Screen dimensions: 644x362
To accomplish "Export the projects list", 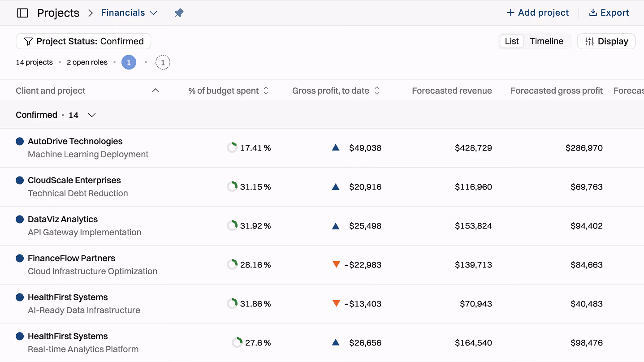I will (x=609, y=13).
